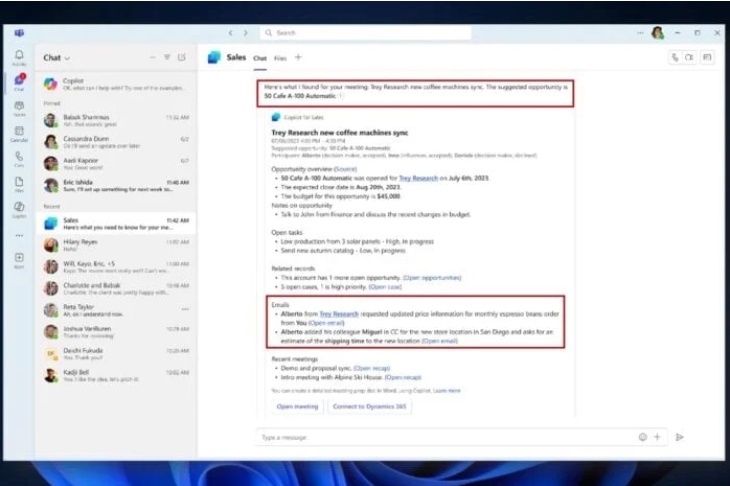Open chat with Hilary Reyes
The width and height of the screenshot is (730, 486).
coord(116,245)
